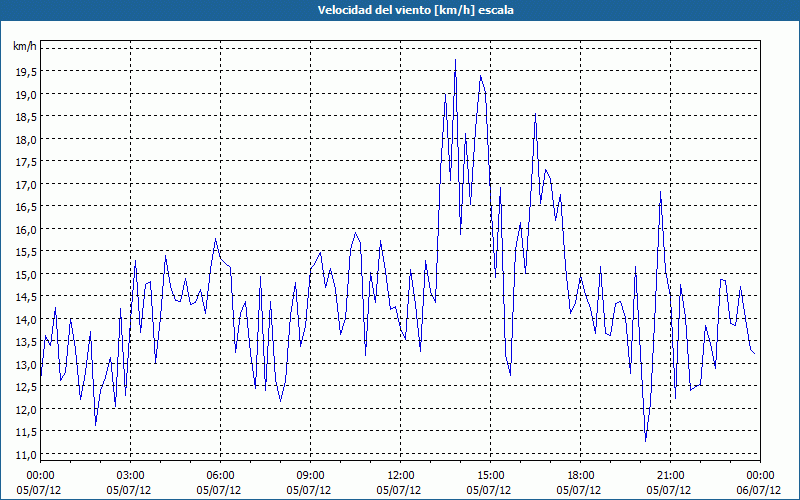Pick the 17,5 axis tick label
This screenshot has height=500, width=800.
coord(27,162)
